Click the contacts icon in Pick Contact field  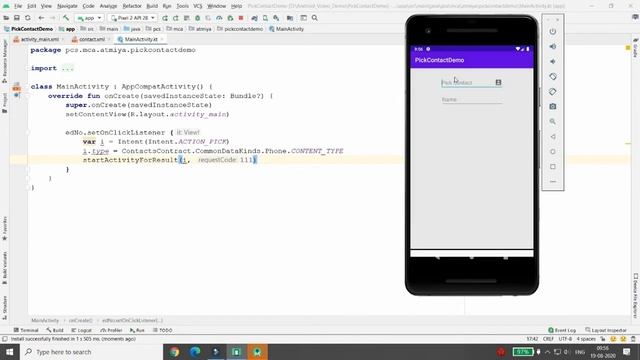coord(498,82)
